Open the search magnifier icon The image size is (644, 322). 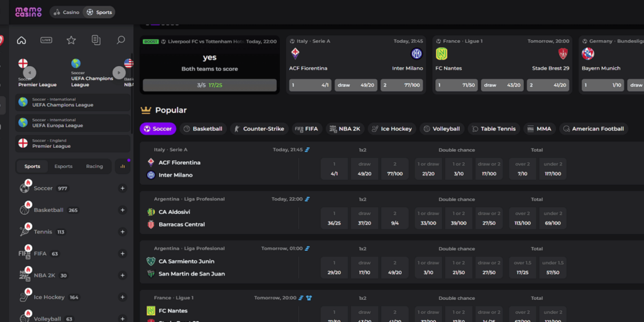pyautogui.click(x=121, y=40)
